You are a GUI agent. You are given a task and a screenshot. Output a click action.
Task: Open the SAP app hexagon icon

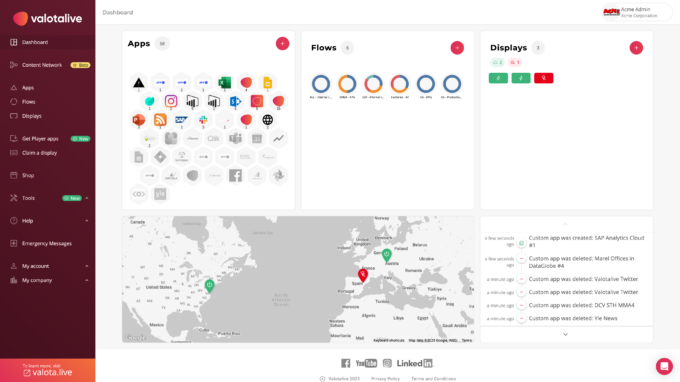[x=182, y=120]
